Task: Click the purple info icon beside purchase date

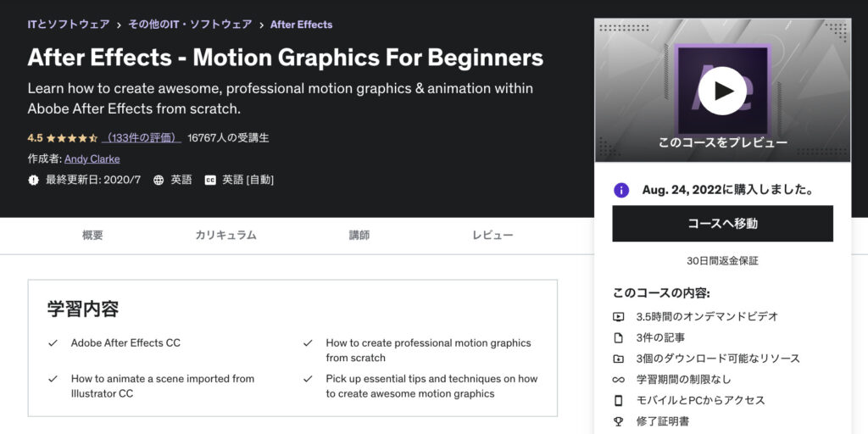Action: tap(621, 191)
